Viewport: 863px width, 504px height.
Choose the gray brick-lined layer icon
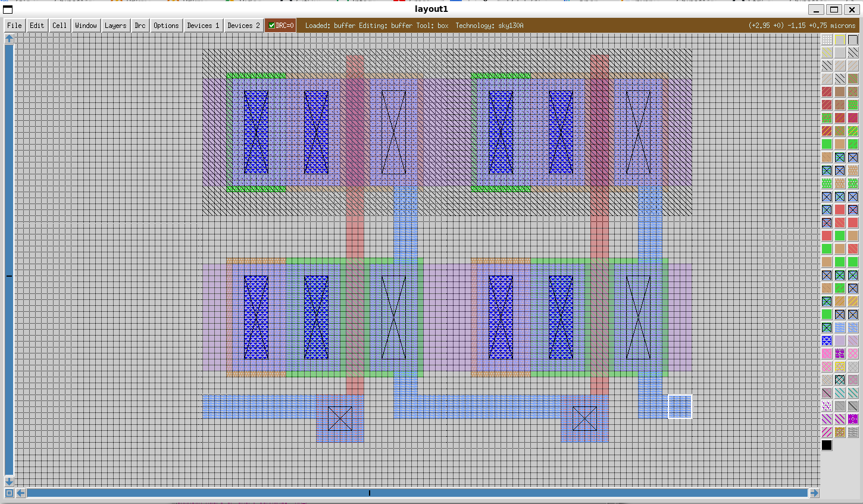pos(853,432)
